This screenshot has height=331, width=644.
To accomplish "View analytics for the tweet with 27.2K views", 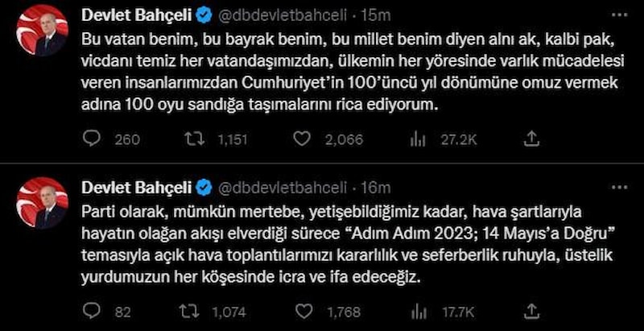I will coord(418,139).
